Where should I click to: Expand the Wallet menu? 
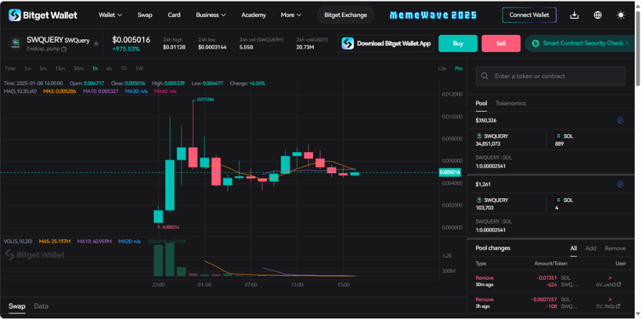[x=110, y=15]
